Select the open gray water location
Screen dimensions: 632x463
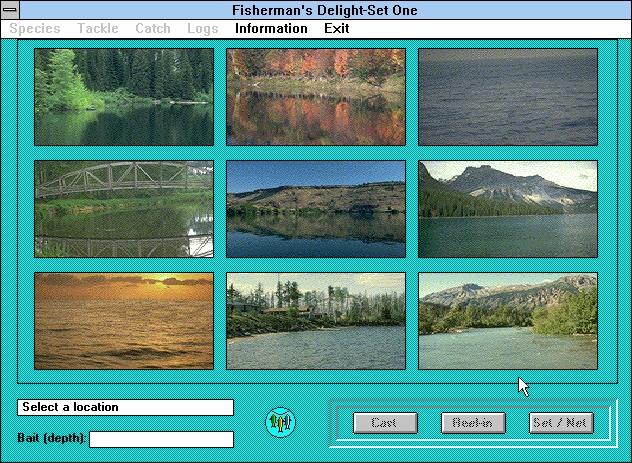508,97
